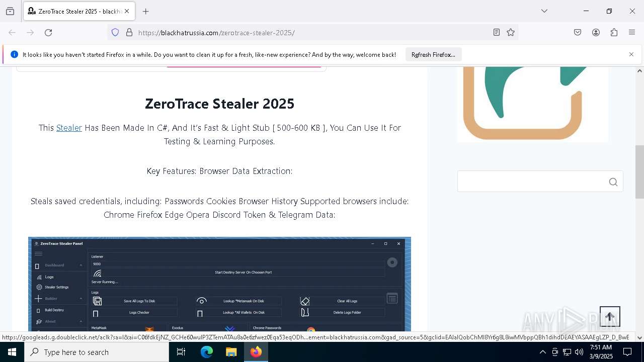The image size is (644, 362).
Task: Expand the list all tabs dropdown
Action: pos(544,11)
